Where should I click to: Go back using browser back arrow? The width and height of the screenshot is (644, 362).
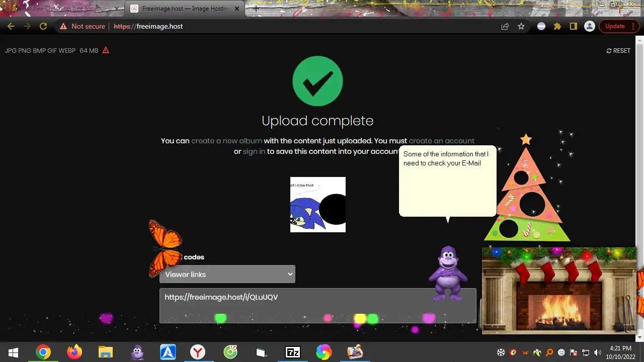pyautogui.click(x=11, y=26)
